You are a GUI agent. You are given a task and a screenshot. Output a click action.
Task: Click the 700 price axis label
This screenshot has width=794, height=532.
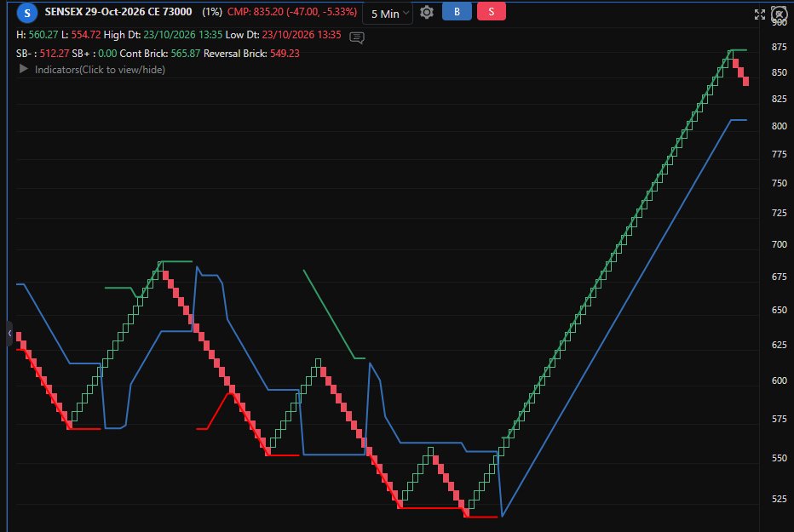click(x=779, y=244)
